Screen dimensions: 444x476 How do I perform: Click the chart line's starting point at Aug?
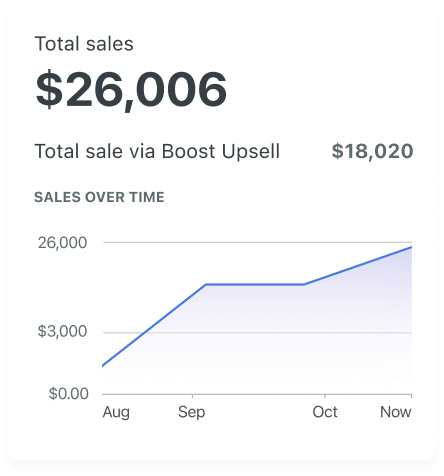(103, 366)
